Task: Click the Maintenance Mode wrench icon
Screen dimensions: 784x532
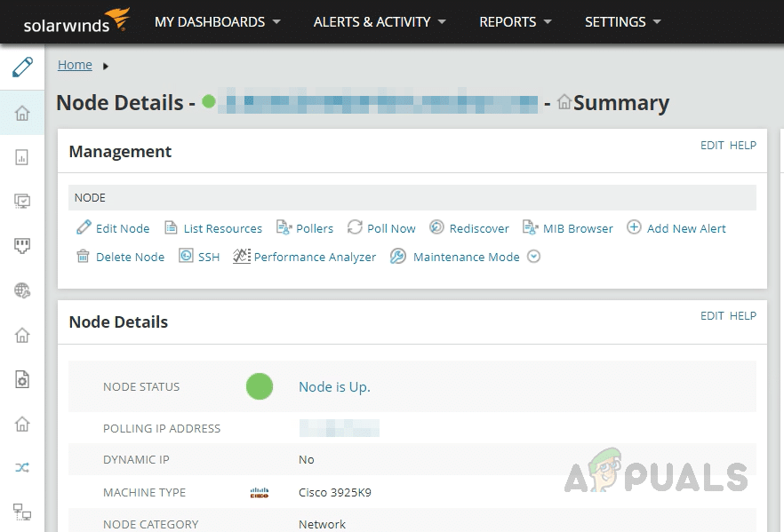Action: (x=397, y=257)
